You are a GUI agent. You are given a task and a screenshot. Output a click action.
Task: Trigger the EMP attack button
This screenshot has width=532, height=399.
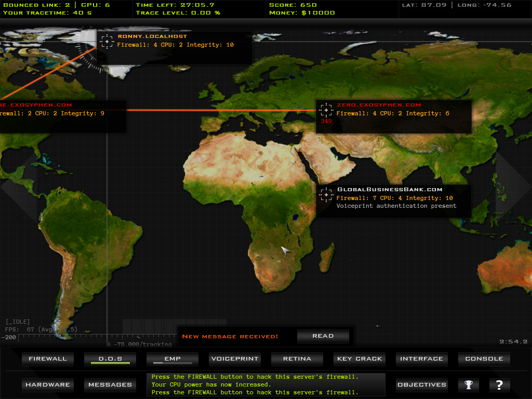point(172,359)
